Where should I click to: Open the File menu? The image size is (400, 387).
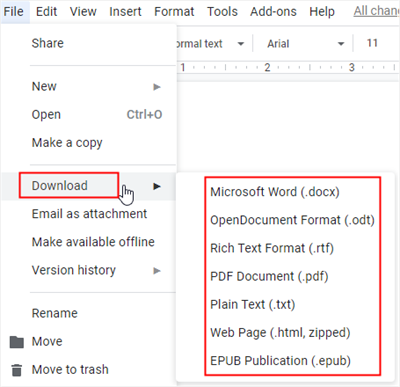pyautogui.click(x=14, y=12)
